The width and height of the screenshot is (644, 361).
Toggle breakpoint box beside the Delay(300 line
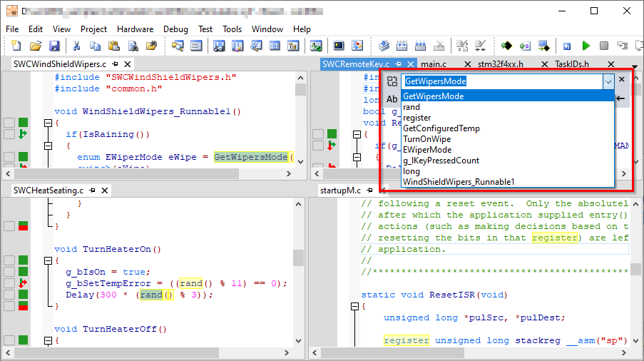[9, 295]
